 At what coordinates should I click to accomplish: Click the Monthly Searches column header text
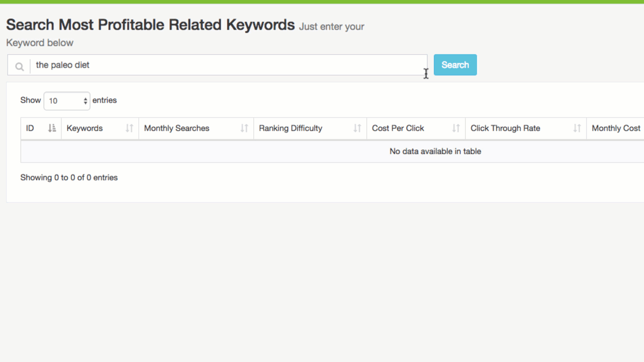[176, 128]
